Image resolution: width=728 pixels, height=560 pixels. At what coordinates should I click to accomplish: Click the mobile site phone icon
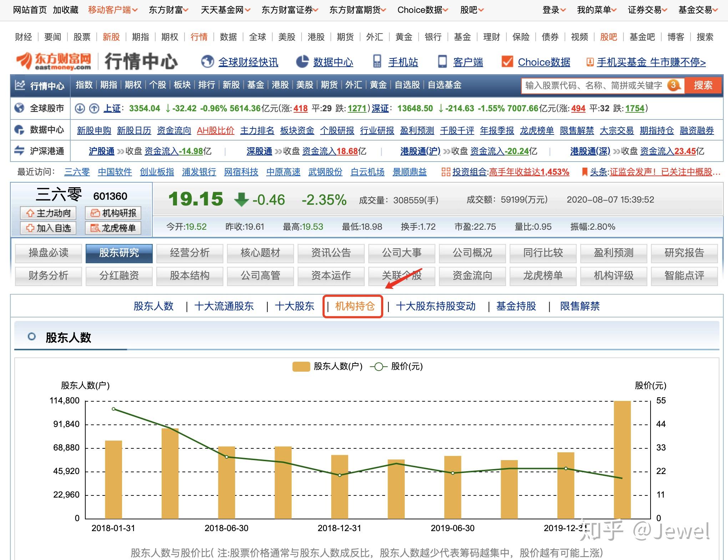[x=377, y=62]
